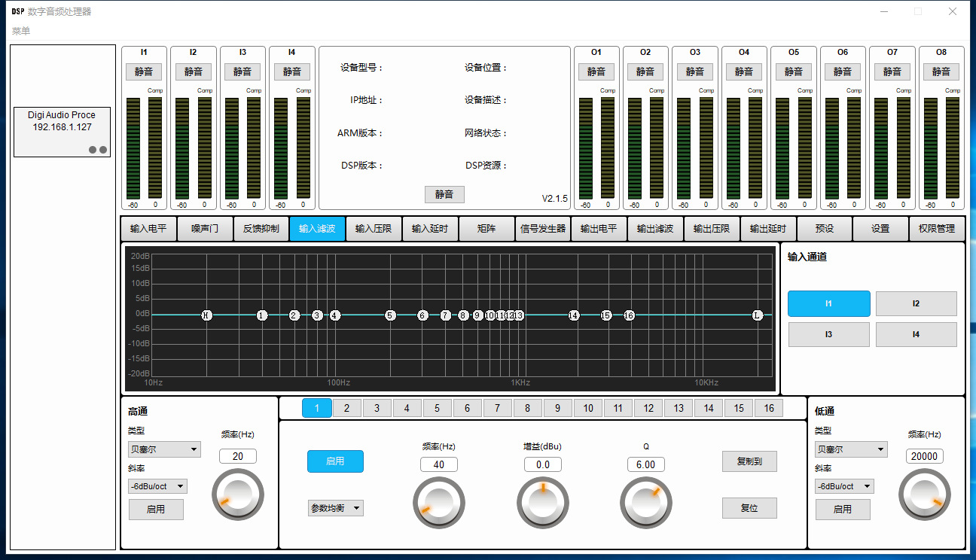Image resolution: width=976 pixels, height=560 pixels.
Task: Click the low-pass frequency knob
Action: tap(925, 495)
